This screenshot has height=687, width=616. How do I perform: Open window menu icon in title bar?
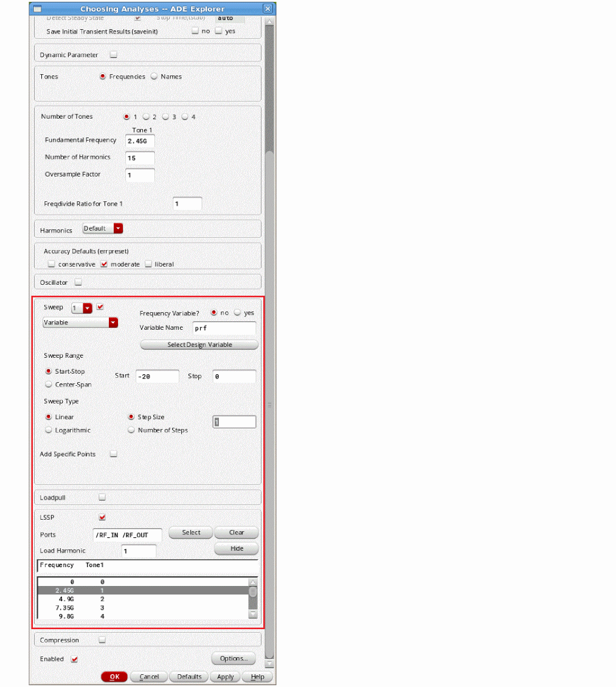(x=37, y=9)
